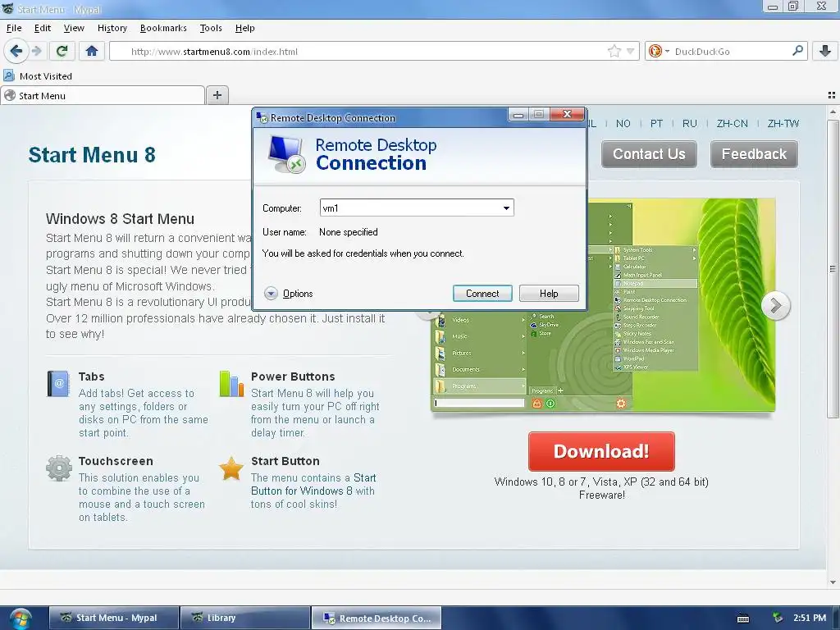This screenshot has width=840, height=630.
Task: Click the Start Menu 8 site title
Action: pos(92,155)
